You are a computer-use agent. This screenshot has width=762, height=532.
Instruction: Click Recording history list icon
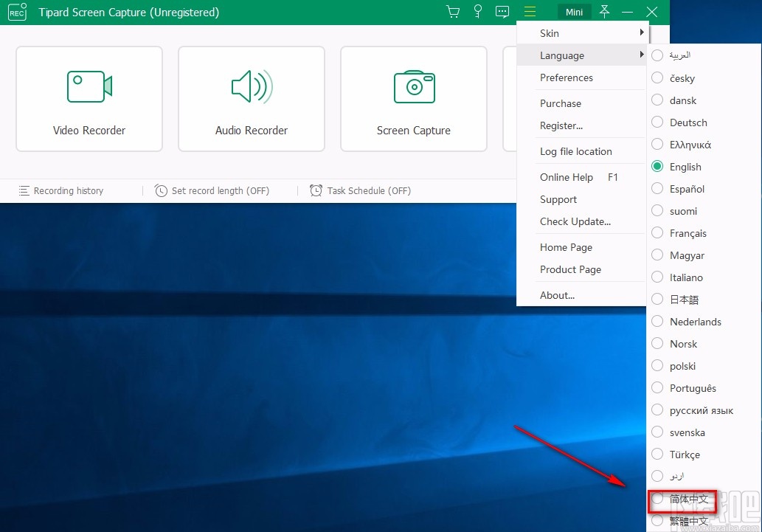24,190
